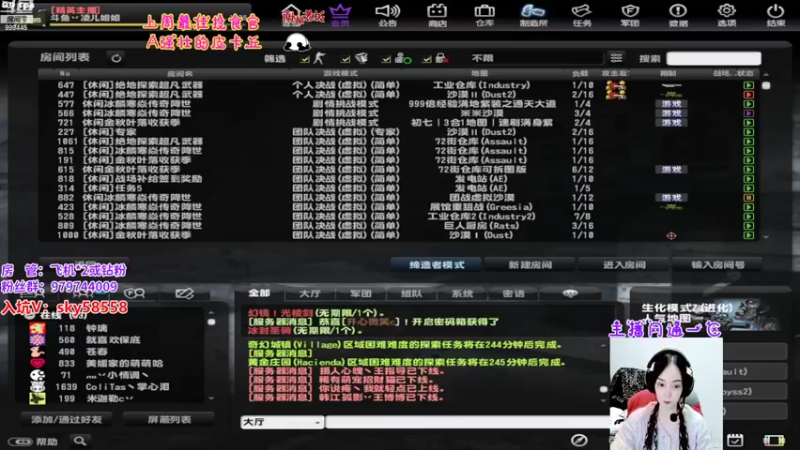Click crosshair restriction icon on room 1000
Viewport: 800px width, 450px height.
[671, 235]
